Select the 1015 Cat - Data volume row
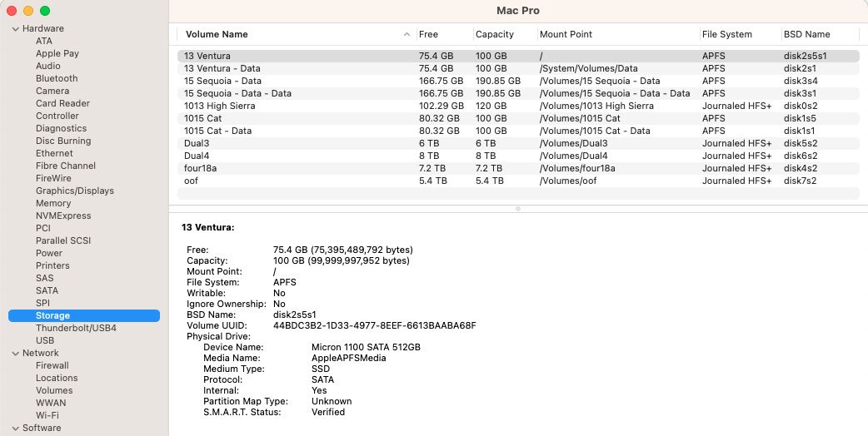The height and width of the screenshot is (436, 868). (518, 131)
